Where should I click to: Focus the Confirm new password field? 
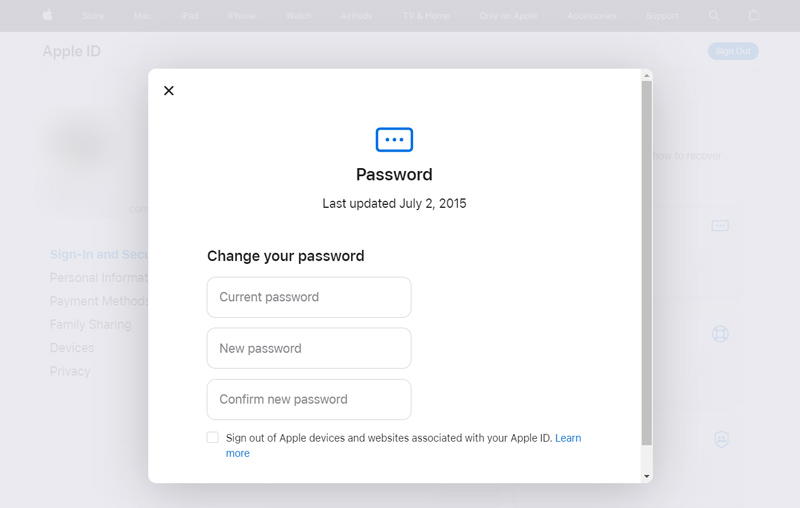309,399
